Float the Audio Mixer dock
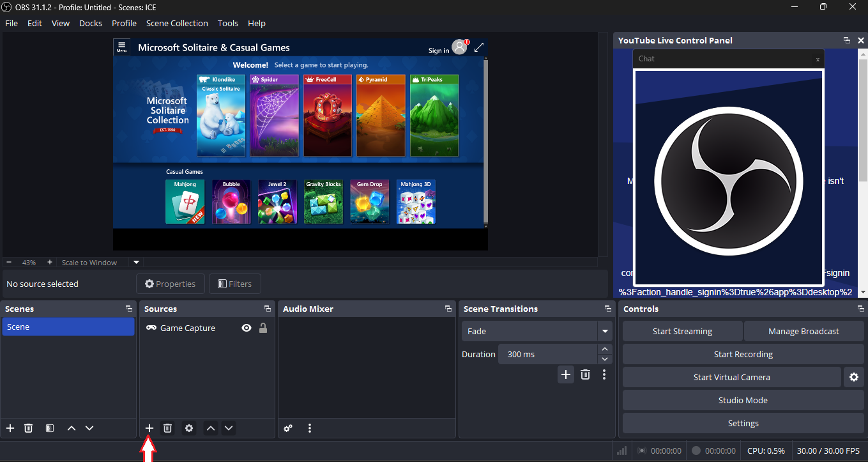The height and width of the screenshot is (462, 868). click(448, 309)
